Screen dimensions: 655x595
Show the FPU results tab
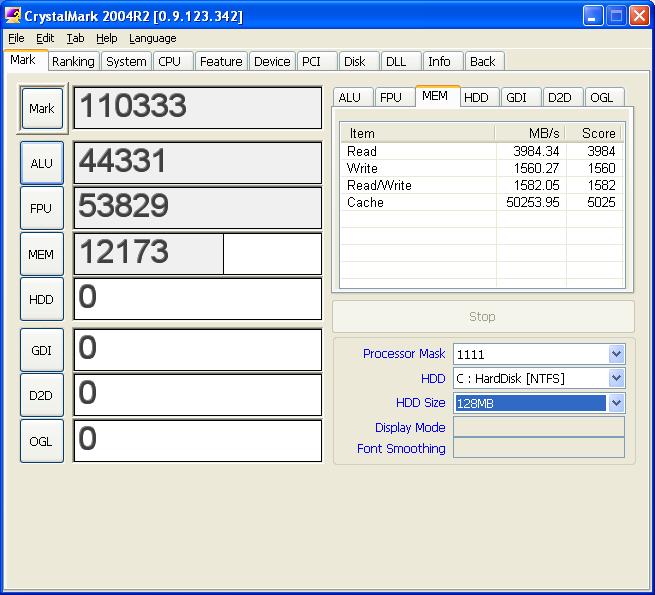tap(394, 97)
